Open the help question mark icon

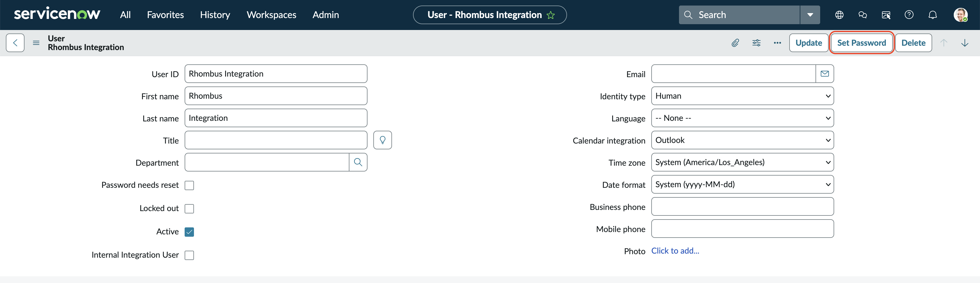(909, 15)
